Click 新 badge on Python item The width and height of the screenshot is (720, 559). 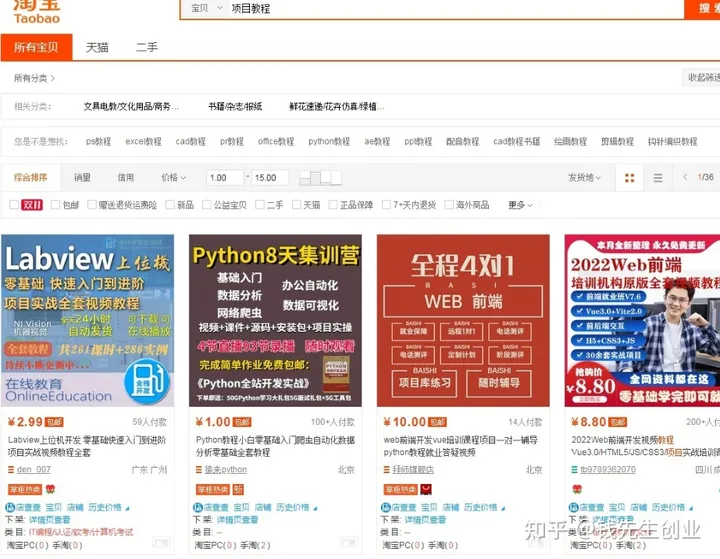pos(238,490)
